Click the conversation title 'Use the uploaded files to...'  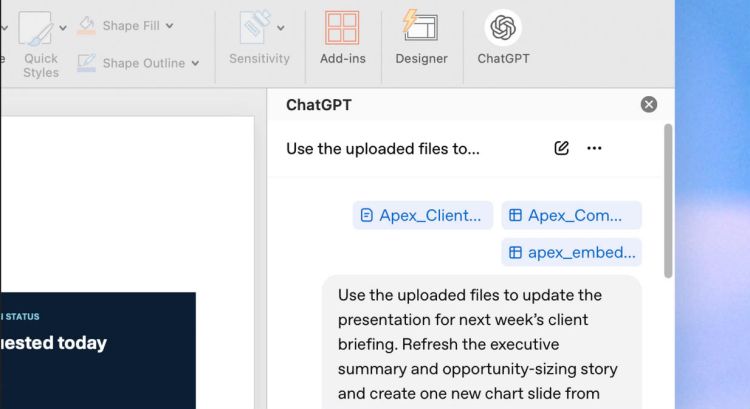(383, 149)
